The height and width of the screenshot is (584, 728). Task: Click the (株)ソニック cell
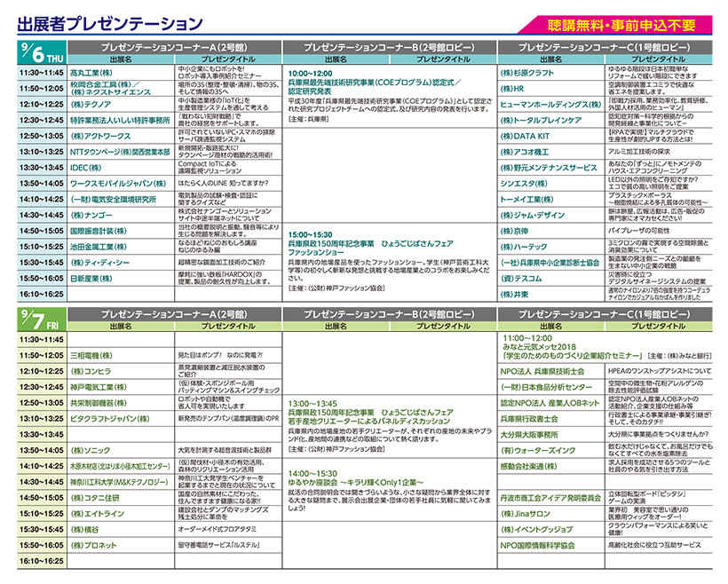pos(90,450)
